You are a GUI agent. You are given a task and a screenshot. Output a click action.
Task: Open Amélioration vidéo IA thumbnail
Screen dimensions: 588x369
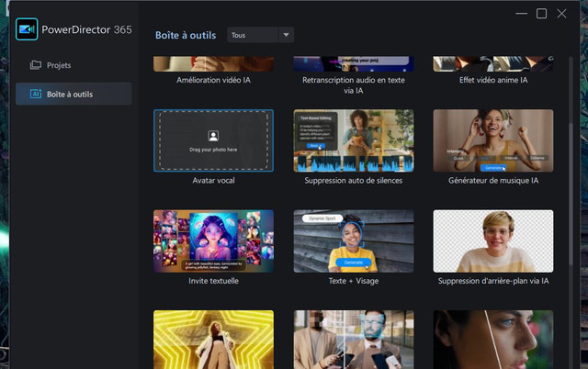(213, 64)
